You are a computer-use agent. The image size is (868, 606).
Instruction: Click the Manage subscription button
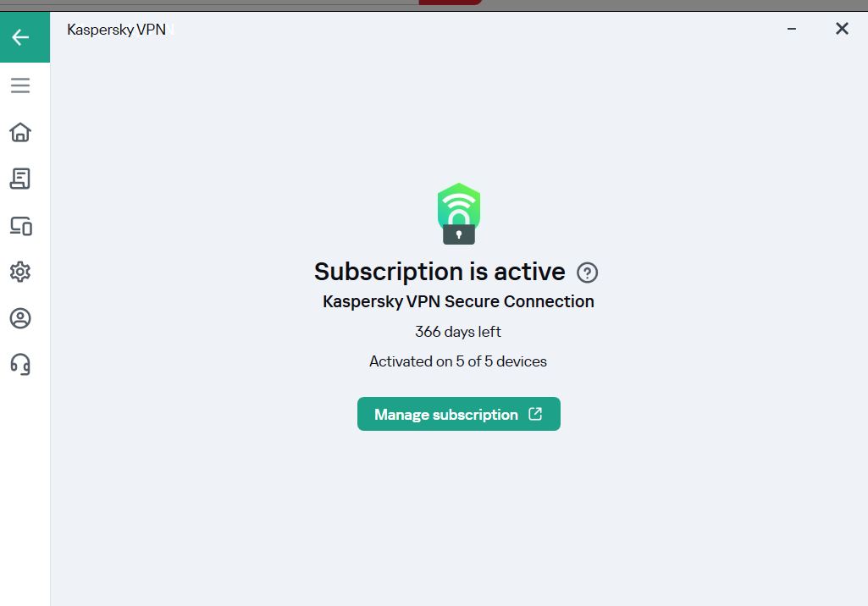[458, 414]
